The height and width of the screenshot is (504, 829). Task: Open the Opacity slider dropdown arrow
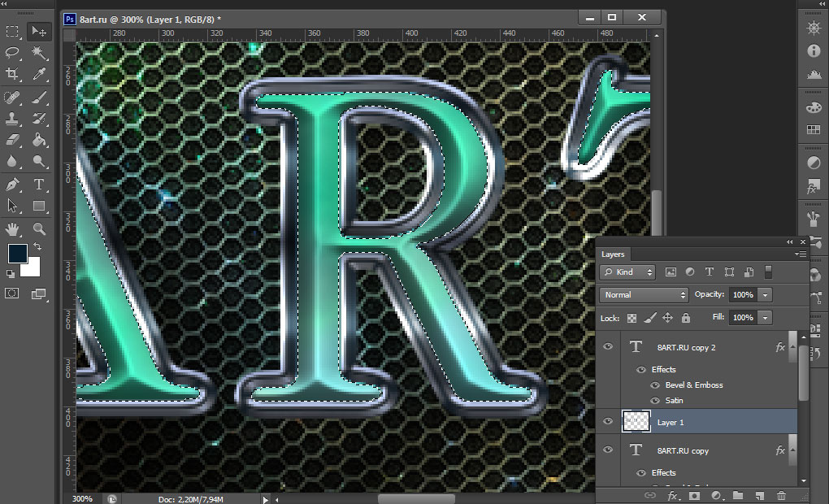[765, 295]
